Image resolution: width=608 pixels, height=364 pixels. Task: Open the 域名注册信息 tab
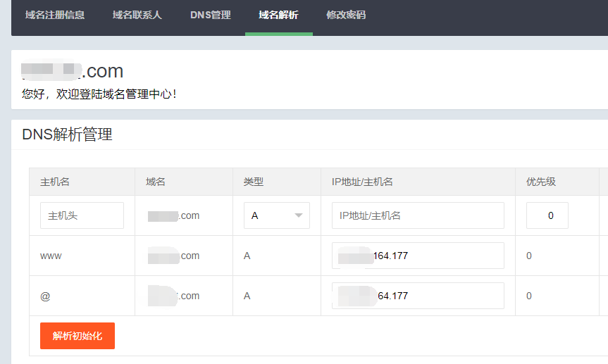(x=55, y=15)
